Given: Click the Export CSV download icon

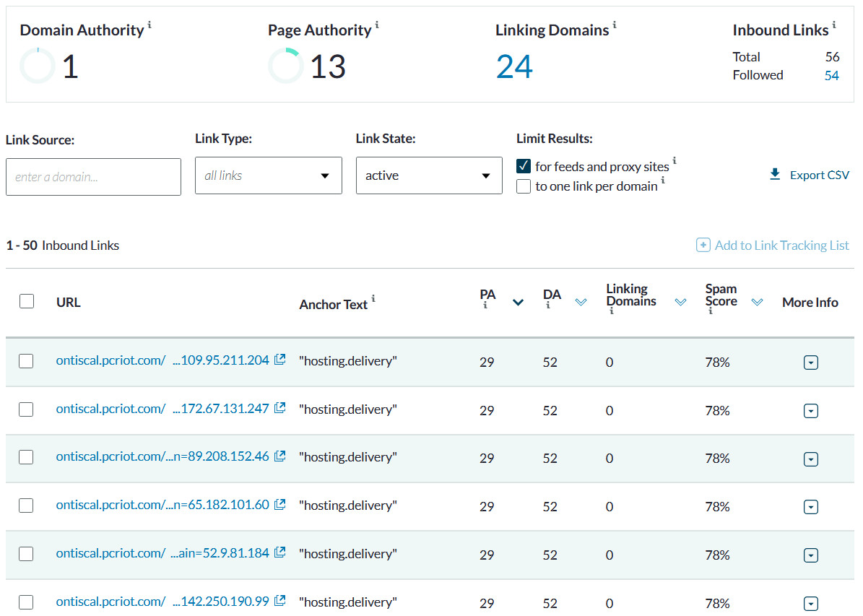Looking at the screenshot, I should pyautogui.click(x=775, y=175).
